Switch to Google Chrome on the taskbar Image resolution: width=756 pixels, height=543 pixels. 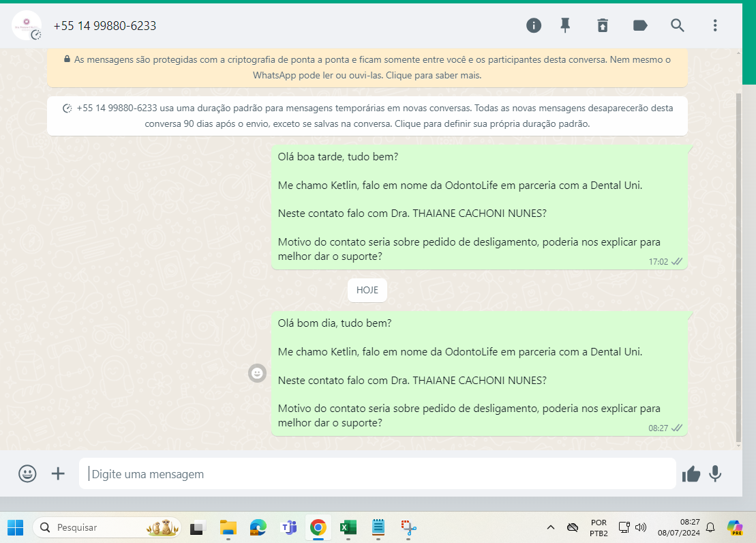318,527
